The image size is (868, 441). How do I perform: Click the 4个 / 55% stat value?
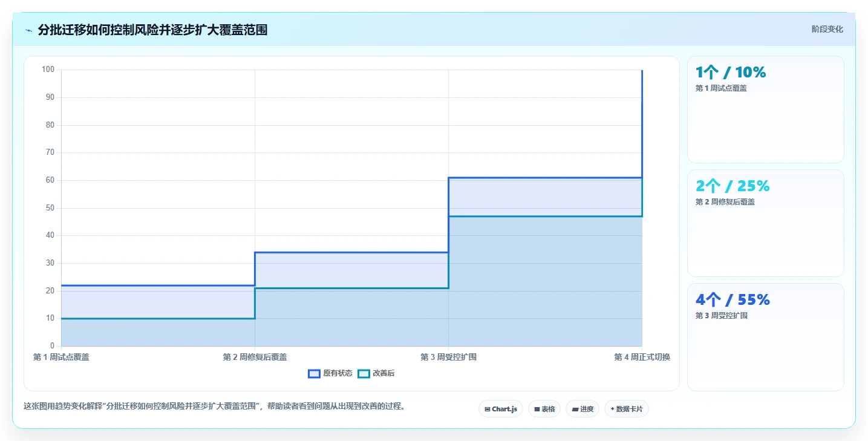(x=733, y=300)
